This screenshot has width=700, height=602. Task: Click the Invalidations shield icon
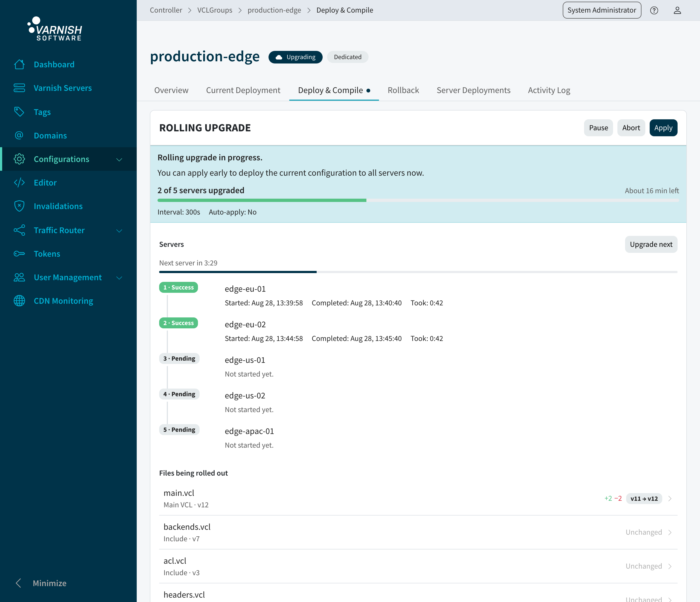point(19,206)
